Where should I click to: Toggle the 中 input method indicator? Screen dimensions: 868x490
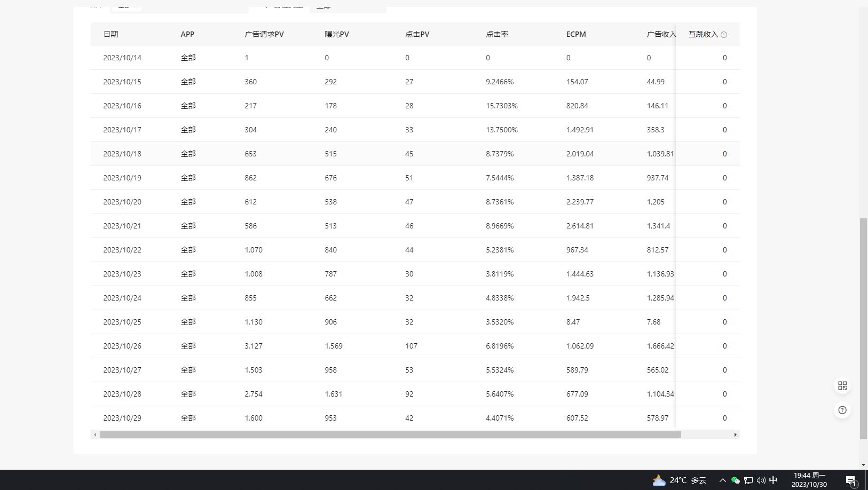pos(773,480)
